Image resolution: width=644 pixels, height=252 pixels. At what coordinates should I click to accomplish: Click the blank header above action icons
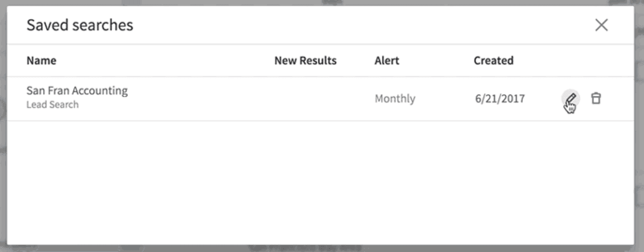tap(583, 61)
